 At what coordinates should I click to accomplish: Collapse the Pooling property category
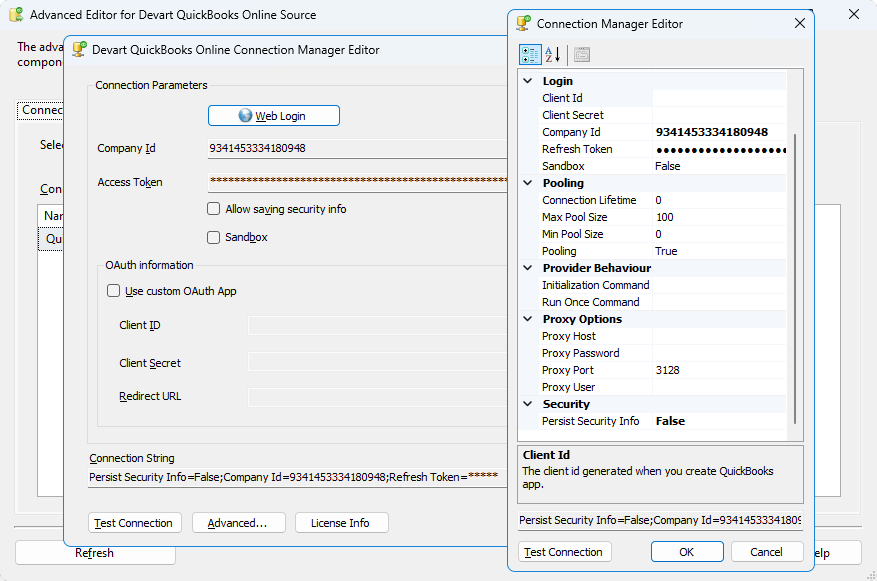coord(528,183)
